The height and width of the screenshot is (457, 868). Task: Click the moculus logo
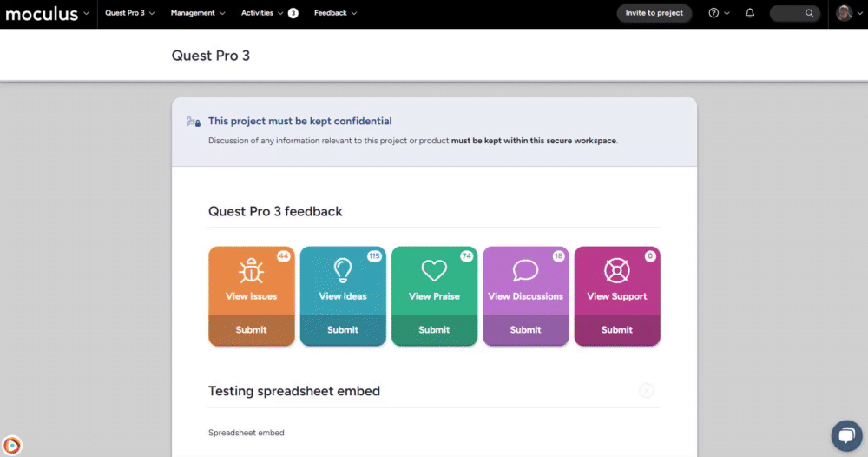[42, 13]
